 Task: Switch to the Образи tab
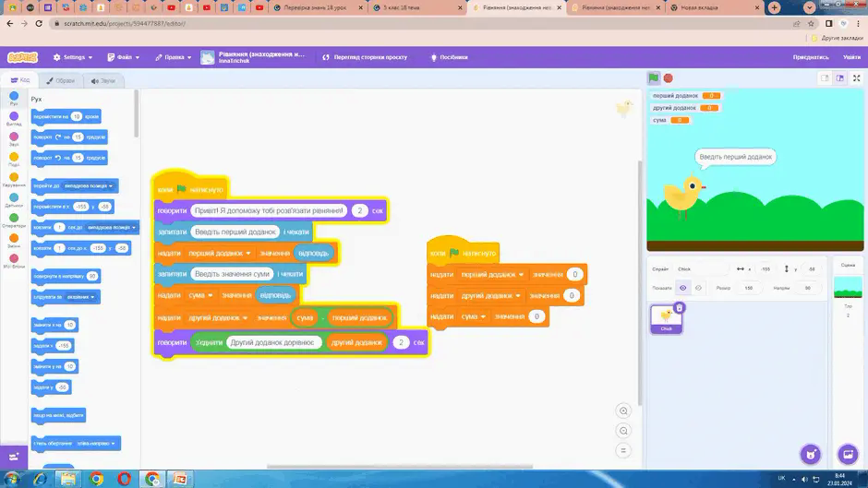[60, 81]
